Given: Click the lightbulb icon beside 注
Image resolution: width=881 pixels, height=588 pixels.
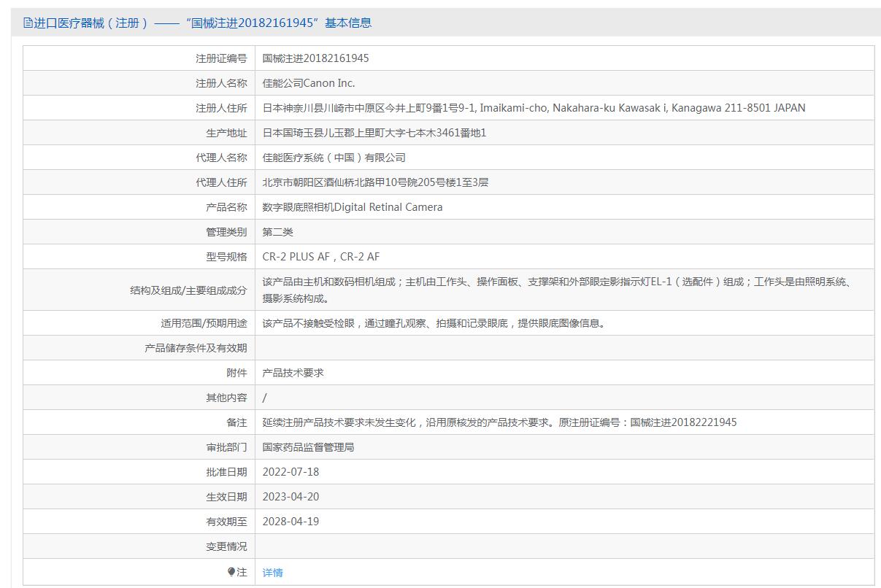Looking at the screenshot, I should tap(231, 572).
